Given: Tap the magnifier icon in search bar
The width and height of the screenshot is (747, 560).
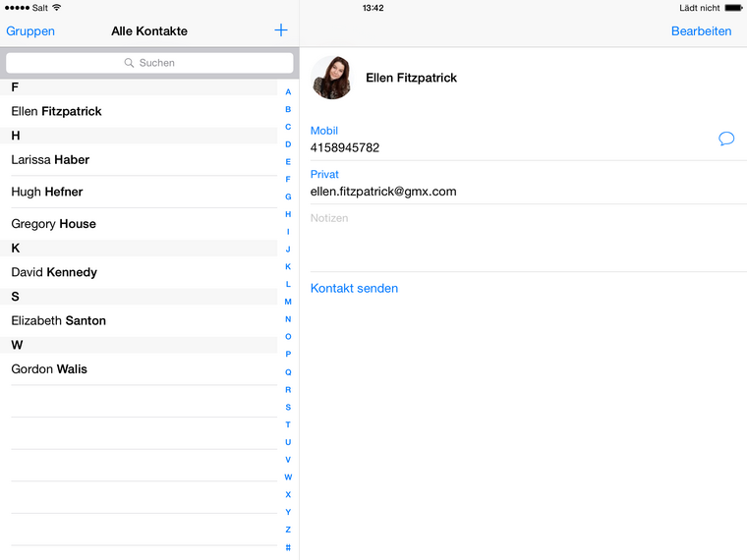Looking at the screenshot, I should [130, 63].
